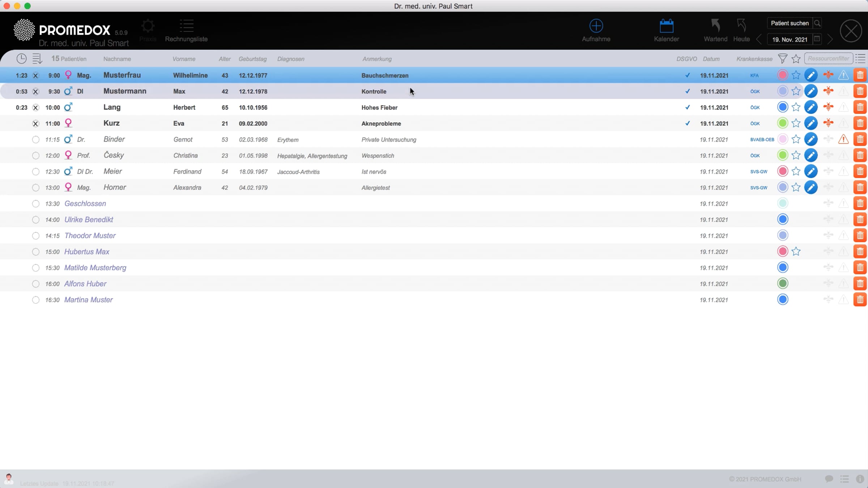Open the Alfons Huber appointment
Viewport: 868px width, 488px height.
pos(85,284)
